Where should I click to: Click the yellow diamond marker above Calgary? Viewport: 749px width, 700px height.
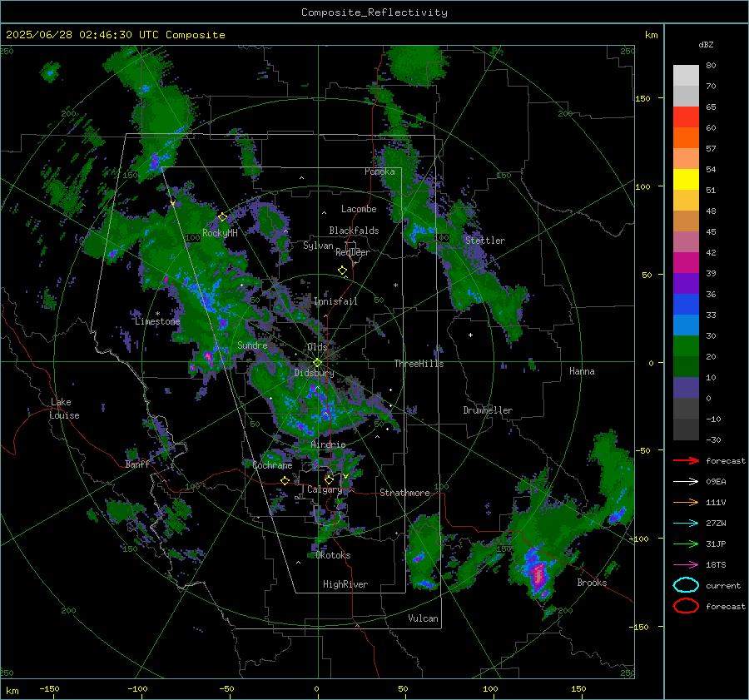click(x=329, y=479)
